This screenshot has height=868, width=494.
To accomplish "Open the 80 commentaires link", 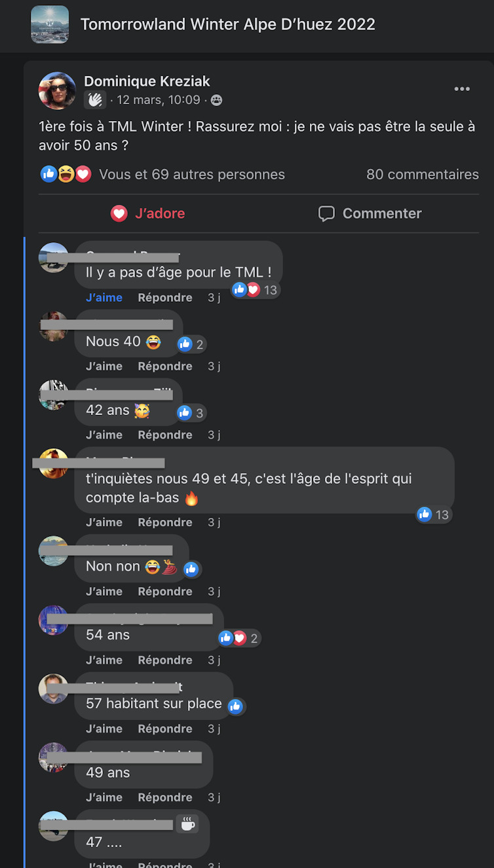I will pos(423,175).
